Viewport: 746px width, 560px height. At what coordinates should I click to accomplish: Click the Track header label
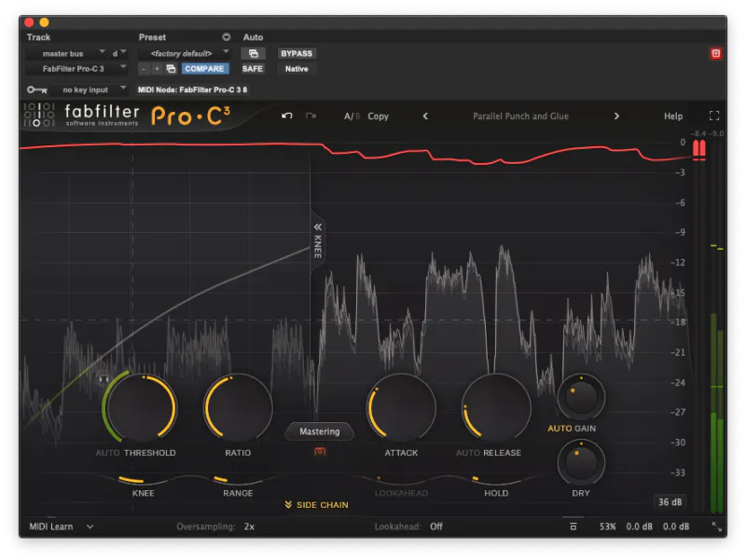(x=38, y=37)
